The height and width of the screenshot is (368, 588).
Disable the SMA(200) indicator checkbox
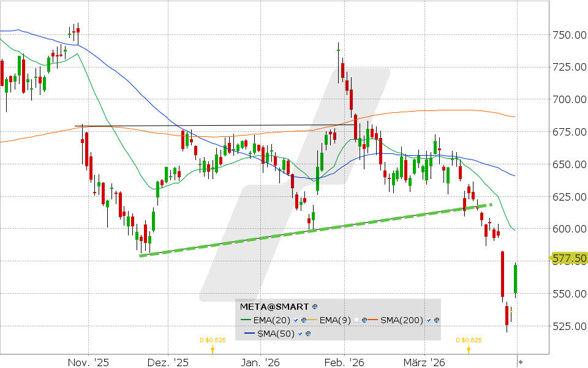point(428,320)
